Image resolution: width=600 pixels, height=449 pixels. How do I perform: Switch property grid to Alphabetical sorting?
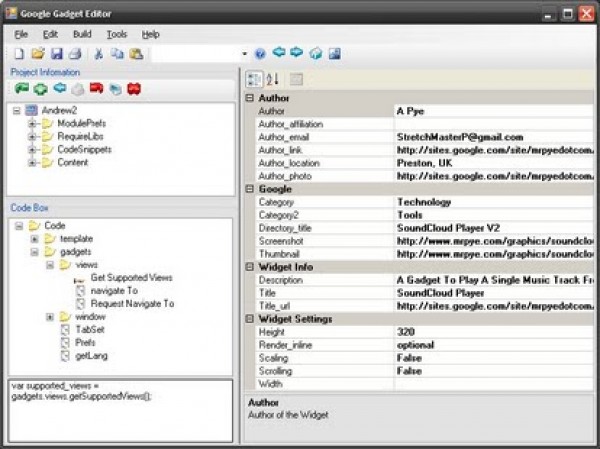tap(272, 79)
